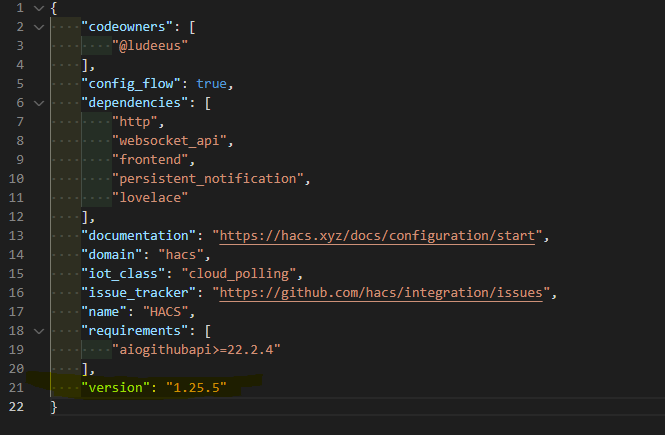Click line number 22 in the gutter
665x435 pixels.
click(x=16, y=407)
